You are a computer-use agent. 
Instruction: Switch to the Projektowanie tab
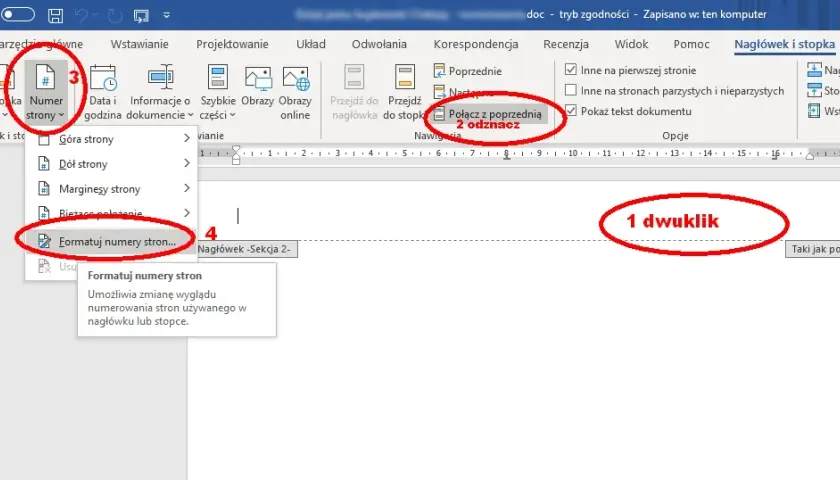[x=232, y=44]
